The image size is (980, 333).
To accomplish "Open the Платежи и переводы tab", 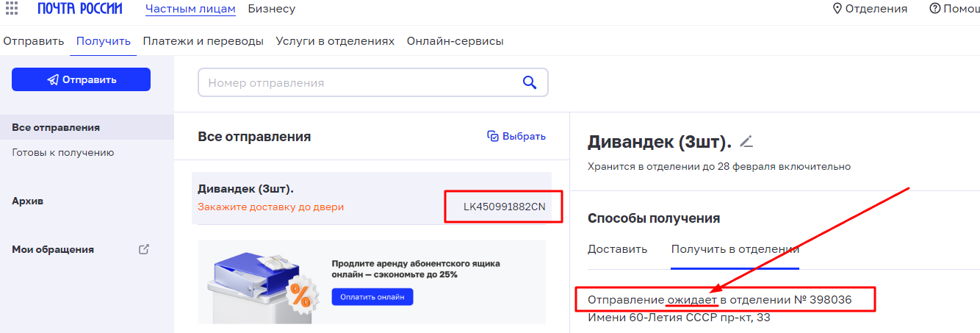I will (203, 41).
